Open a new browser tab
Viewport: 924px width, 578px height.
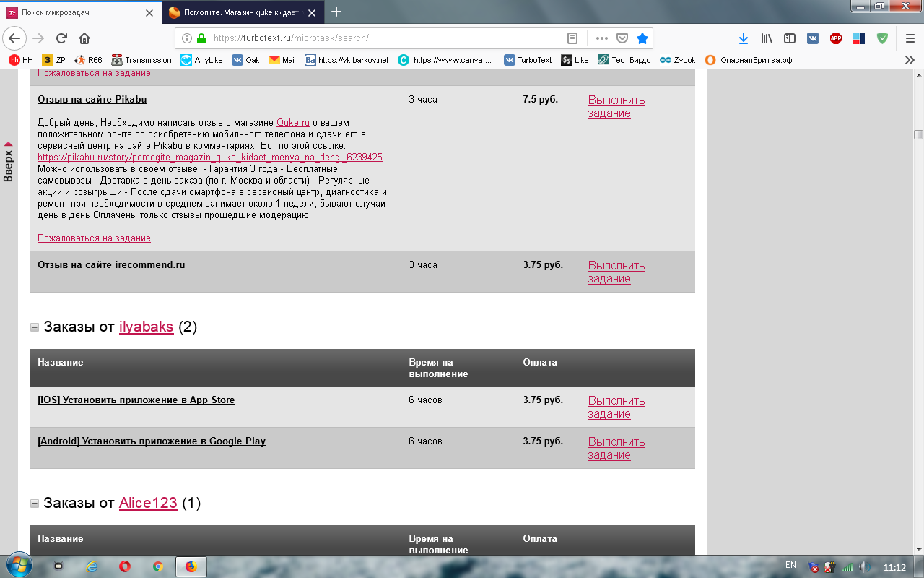point(336,12)
